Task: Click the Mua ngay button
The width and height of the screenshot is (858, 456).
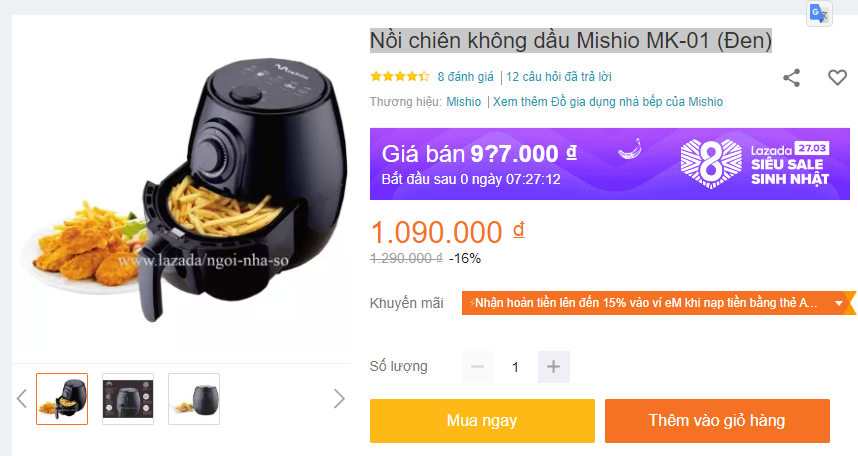Action: pos(482,420)
